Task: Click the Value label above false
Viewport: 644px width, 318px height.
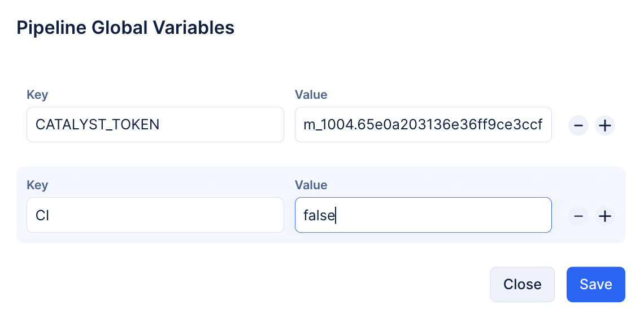Action: [x=311, y=185]
